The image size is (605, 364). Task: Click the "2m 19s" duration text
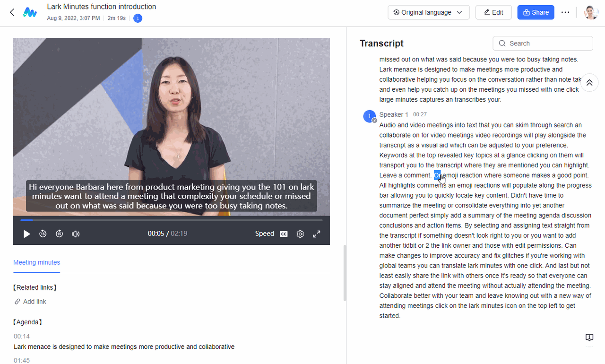pyautogui.click(x=116, y=18)
